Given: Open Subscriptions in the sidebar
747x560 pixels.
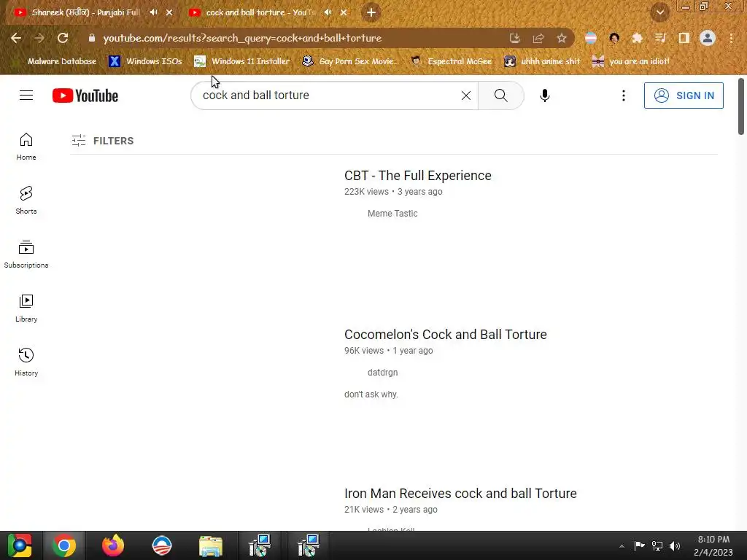Looking at the screenshot, I should click(26, 254).
